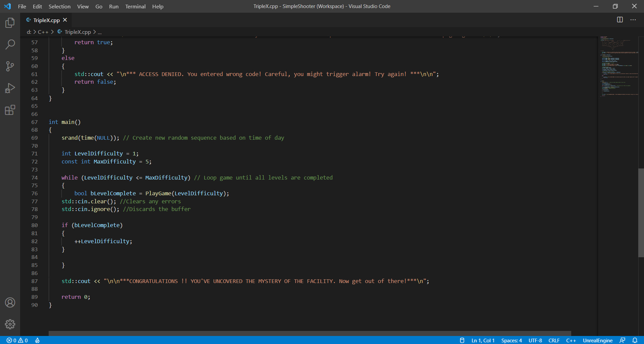Close the TripleX.cpp editor tab
The image size is (644, 344).
click(x=65, y=20)
